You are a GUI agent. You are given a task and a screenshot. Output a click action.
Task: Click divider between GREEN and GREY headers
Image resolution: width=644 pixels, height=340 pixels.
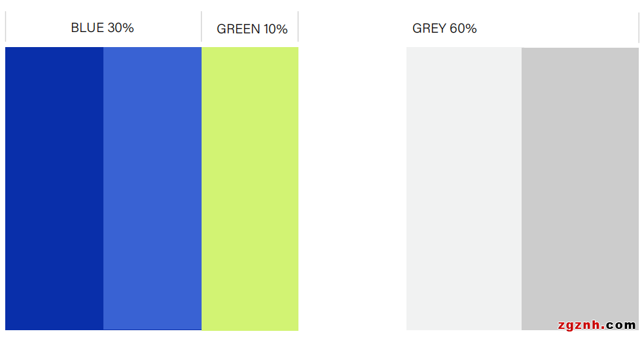(x=298, y=27)
